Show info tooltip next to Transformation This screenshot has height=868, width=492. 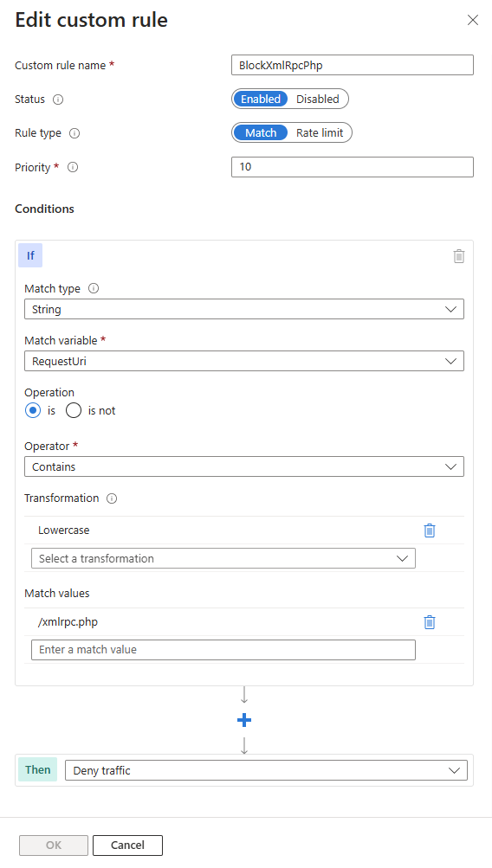point(112,498)
